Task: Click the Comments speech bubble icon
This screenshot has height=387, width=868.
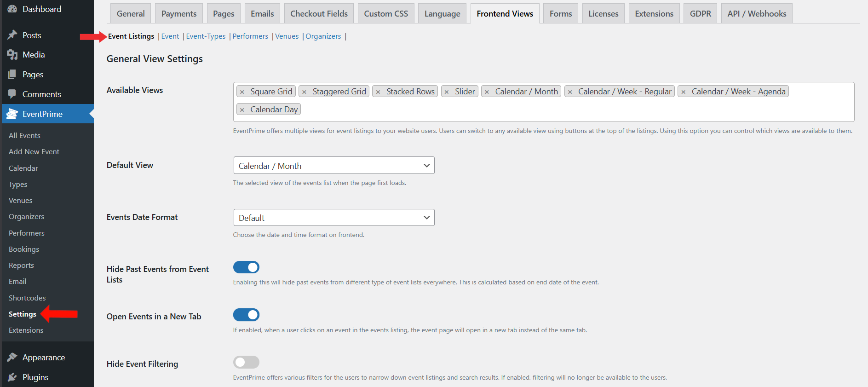Action: point(12,94)
